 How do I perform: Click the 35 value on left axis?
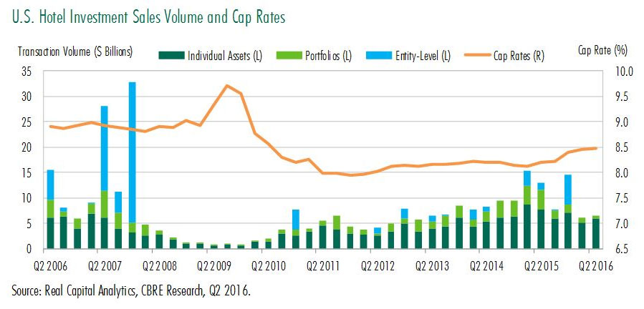27,72
